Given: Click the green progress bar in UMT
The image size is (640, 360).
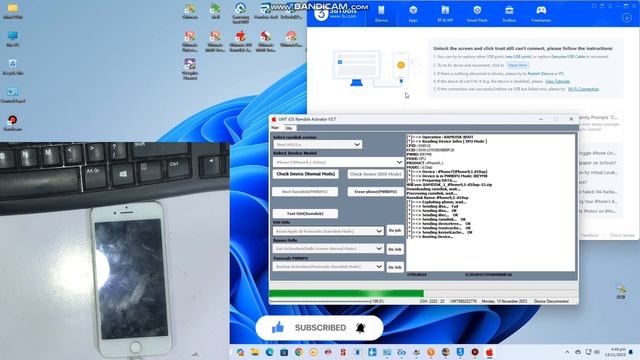Looking at the screenshot, I should click(347, 293).
